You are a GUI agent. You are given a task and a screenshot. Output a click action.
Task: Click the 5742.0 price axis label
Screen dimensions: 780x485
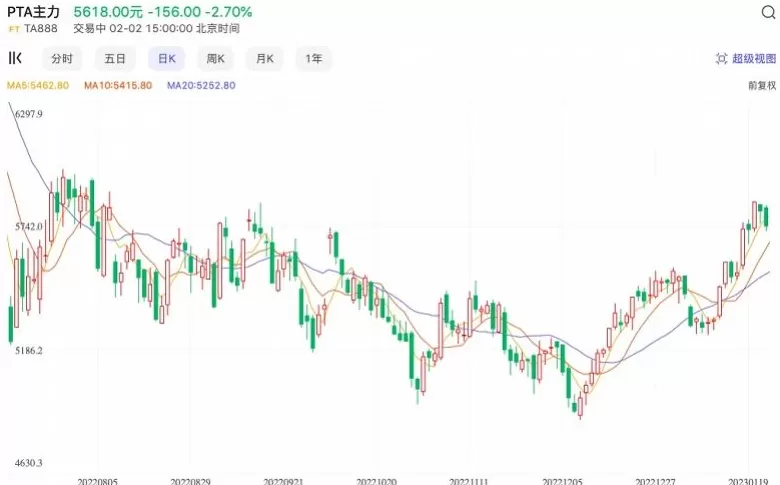(x=26, y=227)
